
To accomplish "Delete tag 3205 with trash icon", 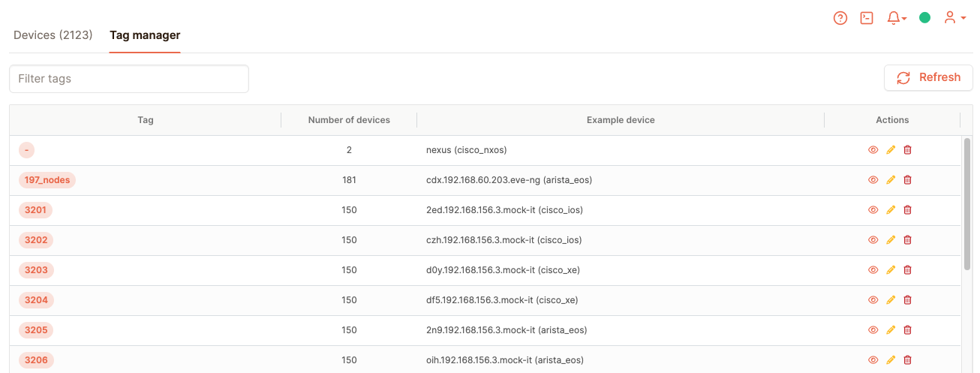I will (907, 330).
